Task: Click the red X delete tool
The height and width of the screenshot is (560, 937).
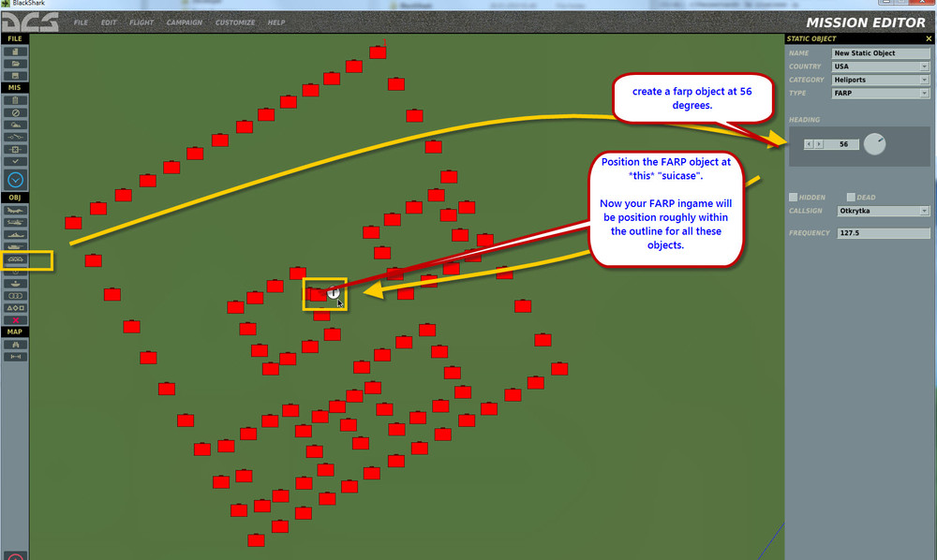Action: pos(15,320)
